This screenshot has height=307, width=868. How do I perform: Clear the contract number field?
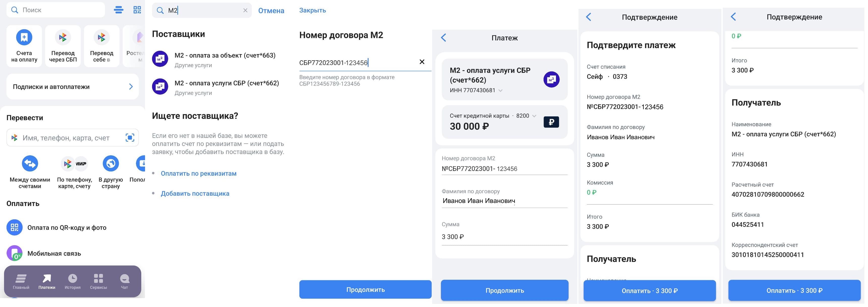(x=422, y=62)
